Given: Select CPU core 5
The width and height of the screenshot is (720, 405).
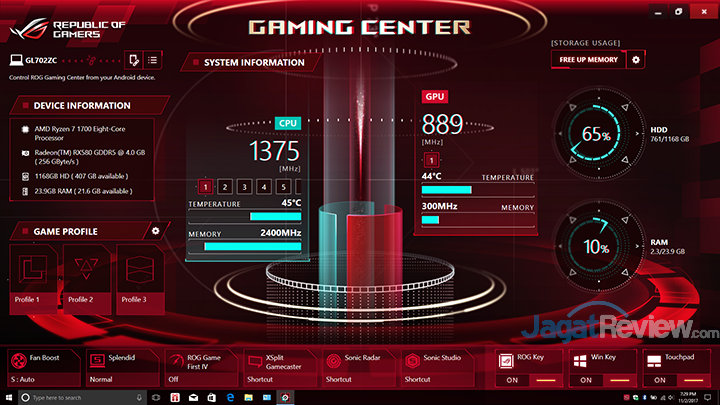Looking at the screenshot, I should tap(283, 186).
